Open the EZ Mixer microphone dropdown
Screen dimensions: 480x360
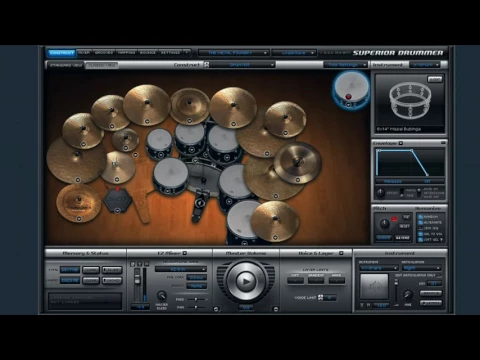coord(181,269)
